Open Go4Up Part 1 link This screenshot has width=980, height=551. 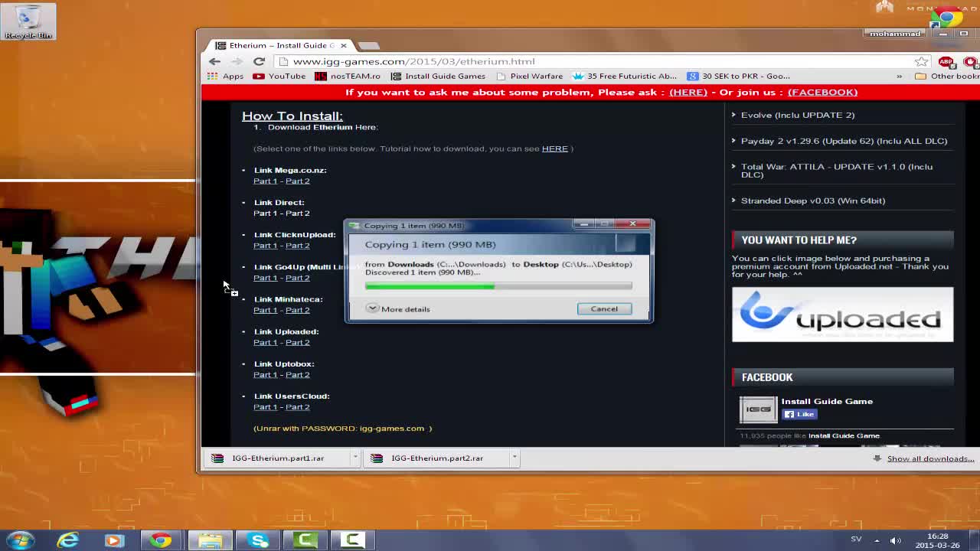click(265, 277)
